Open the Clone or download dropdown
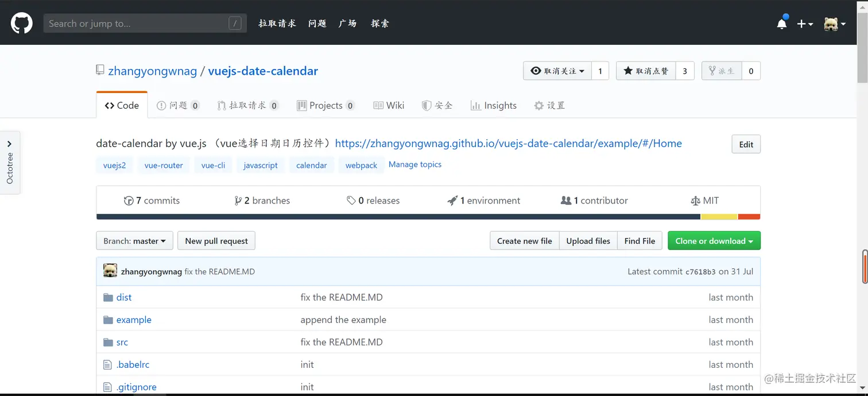 click(x=714, y=241)
